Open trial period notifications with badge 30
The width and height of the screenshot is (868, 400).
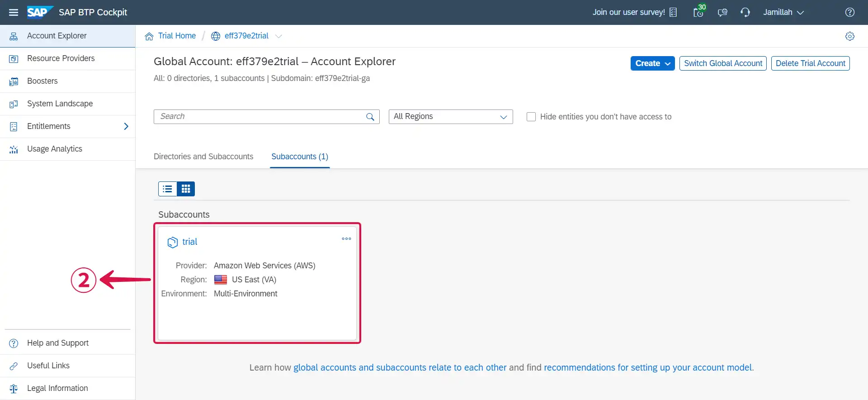tap(699, 12)
